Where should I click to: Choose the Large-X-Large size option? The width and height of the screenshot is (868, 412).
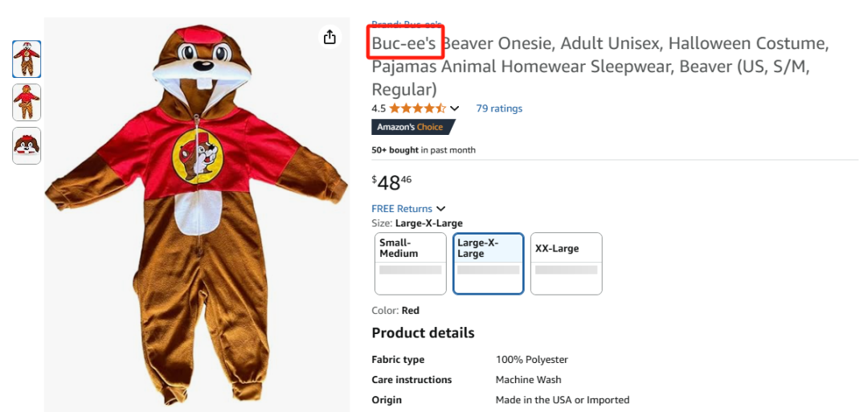489,263
